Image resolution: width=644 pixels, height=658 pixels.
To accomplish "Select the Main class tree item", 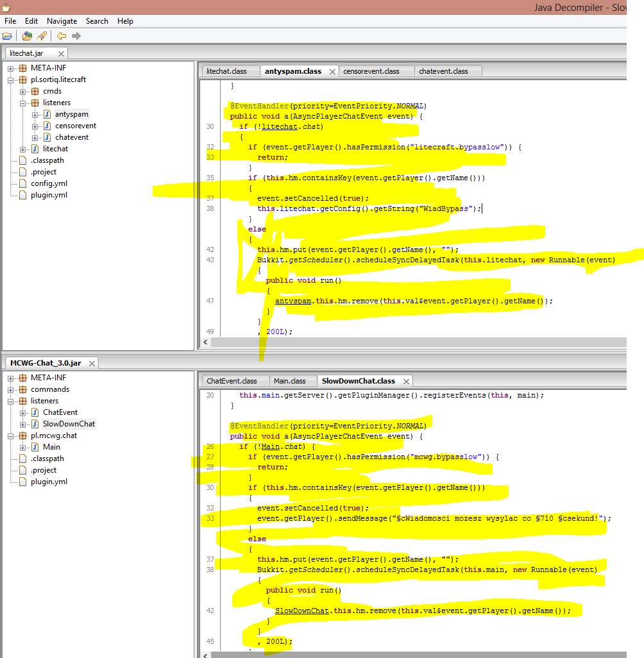I will click(51, 447).
